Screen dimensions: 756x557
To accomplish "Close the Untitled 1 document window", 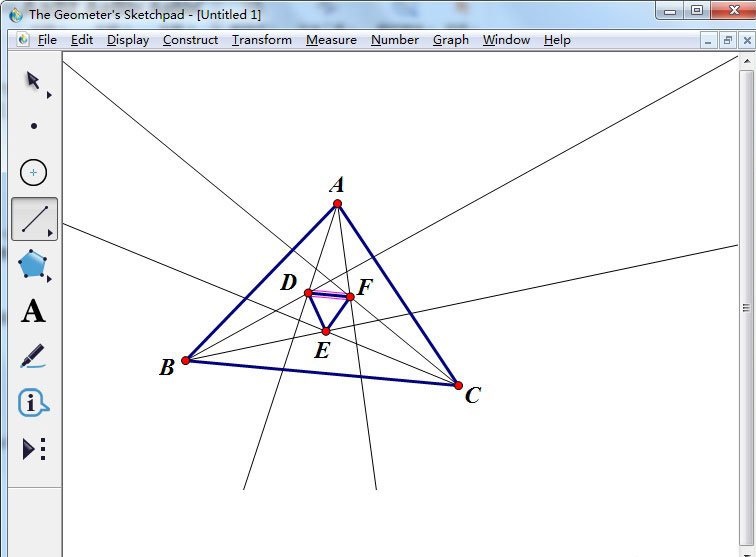I will [x=747, y=41].
